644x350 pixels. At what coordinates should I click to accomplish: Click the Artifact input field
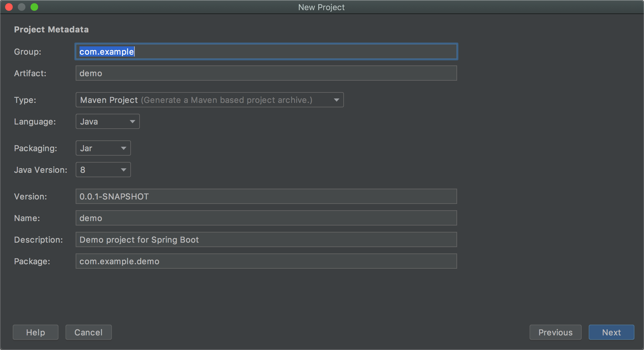(x=266, y=73)
